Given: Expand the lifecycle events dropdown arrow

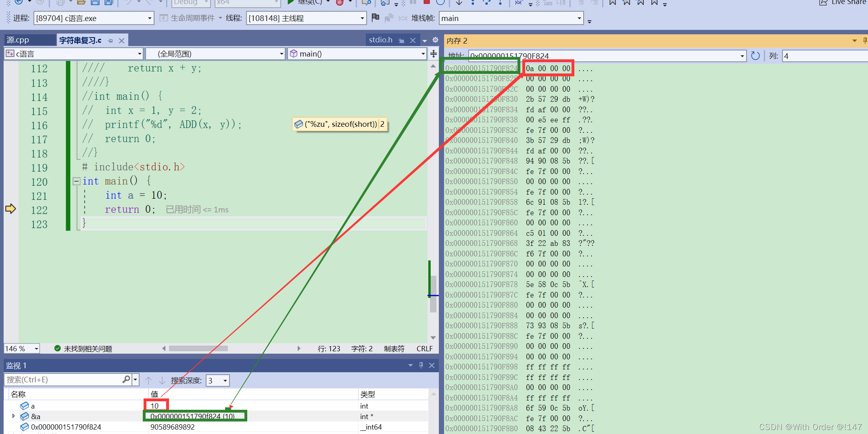Looking at the screenshot, I should pyautogui.click(x=220, y=18).
